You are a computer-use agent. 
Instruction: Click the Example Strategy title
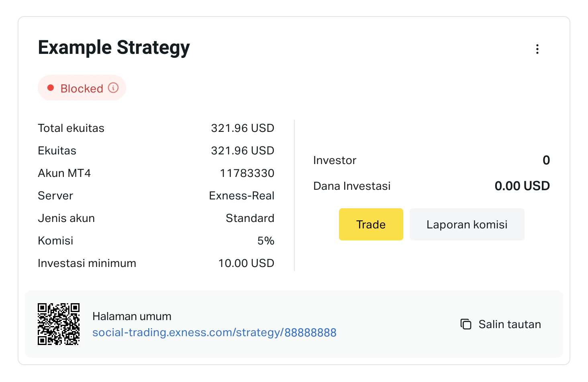pos(114,48)
